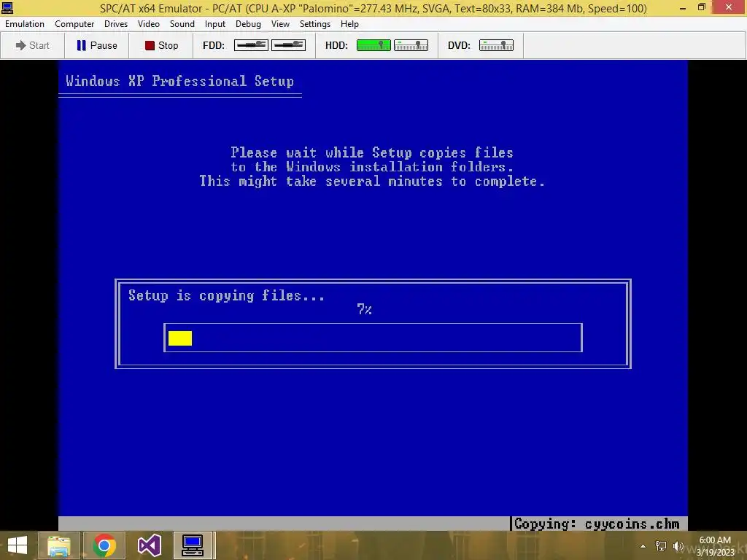
Task: Open the Video menu
Action: click(149, 24)
